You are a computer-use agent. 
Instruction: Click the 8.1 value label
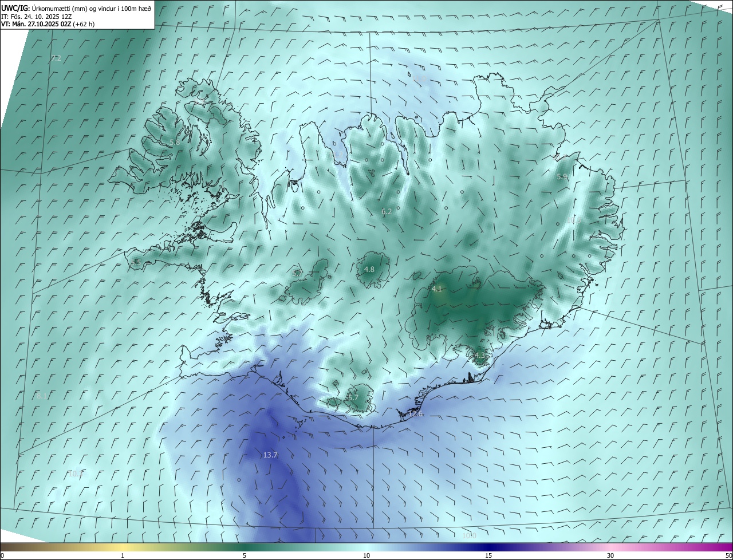[42, 396]
